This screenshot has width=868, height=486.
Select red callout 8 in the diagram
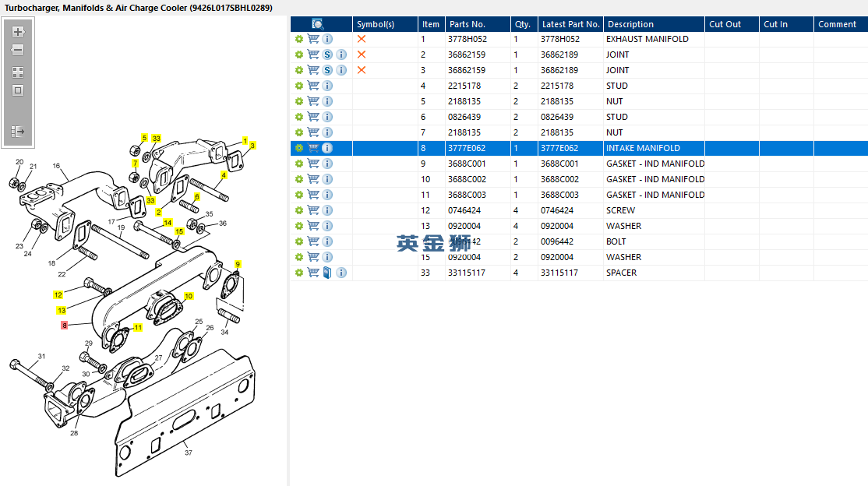64,326
